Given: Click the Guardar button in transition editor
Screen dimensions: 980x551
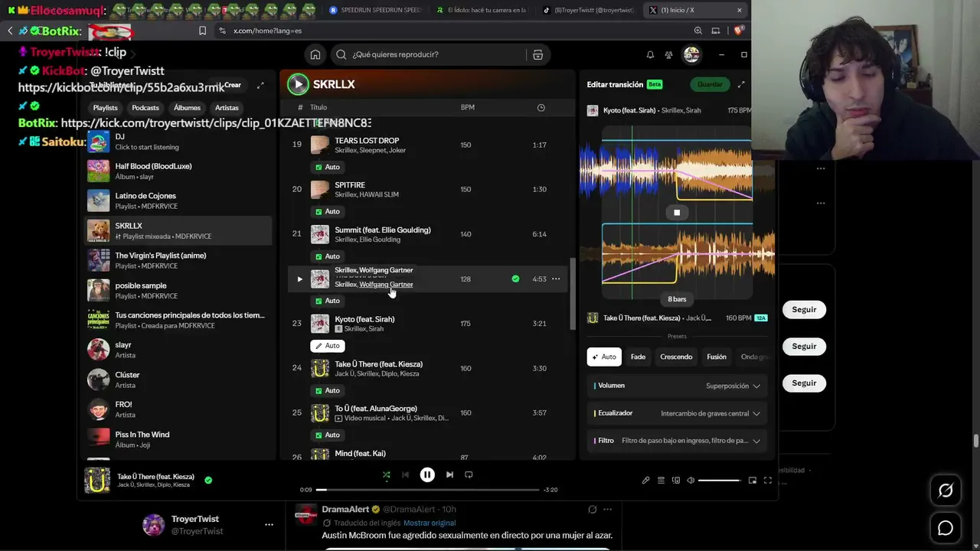Looking at the screenshot, I should [710, 84].
